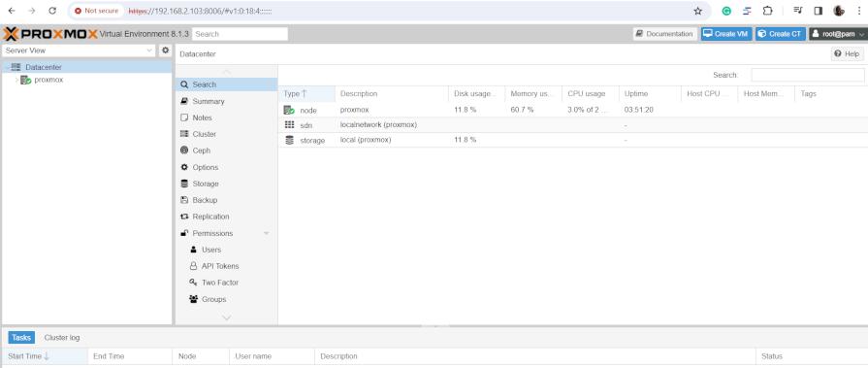This screenshot has width=868, height=368.
Task: Sort by the Description column header
Action: (392, 93)
